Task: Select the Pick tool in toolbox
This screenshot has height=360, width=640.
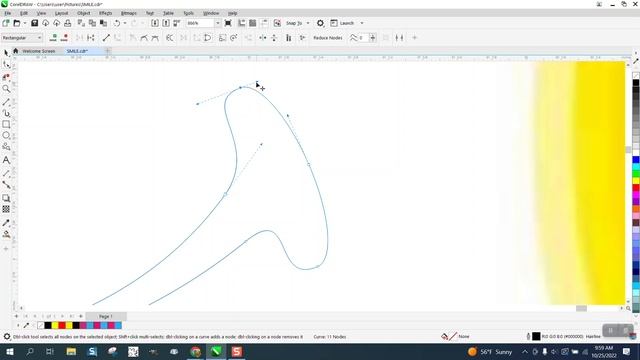Action: click(x=6, y=53)
